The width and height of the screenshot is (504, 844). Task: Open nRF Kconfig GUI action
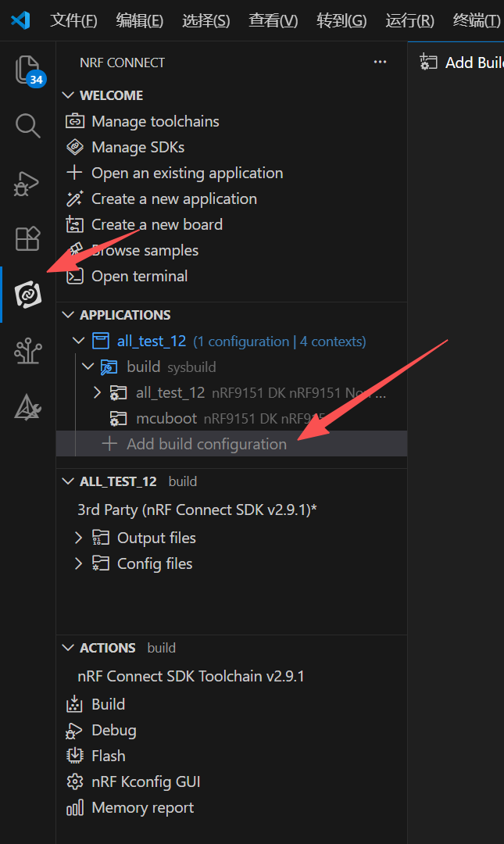[146, 781]
